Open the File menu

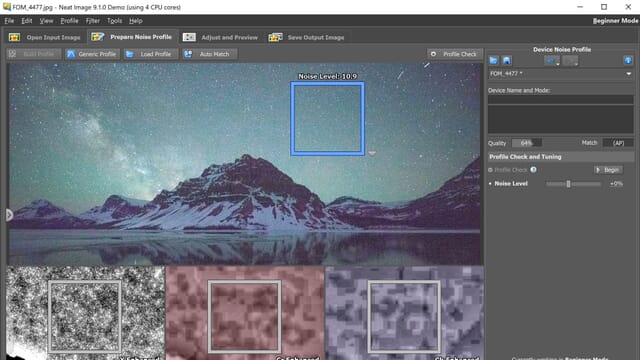click(9, 21)
